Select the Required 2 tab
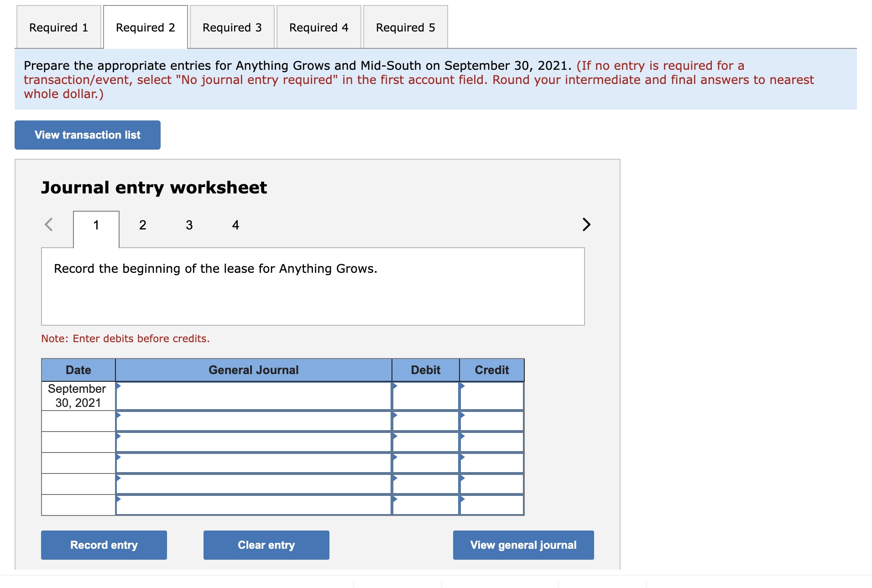The height and width of the screenshot is (588, 872). (146, 27)
